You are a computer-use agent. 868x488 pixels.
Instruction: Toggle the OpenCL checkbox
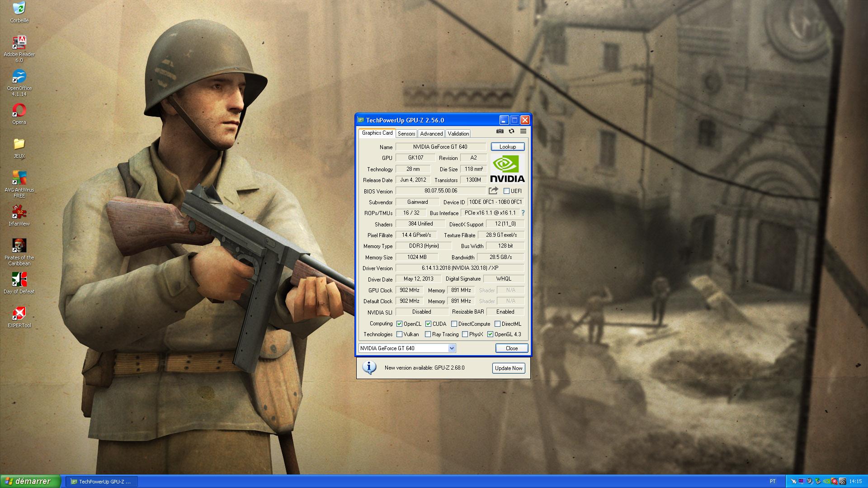(x=400, y=324)
